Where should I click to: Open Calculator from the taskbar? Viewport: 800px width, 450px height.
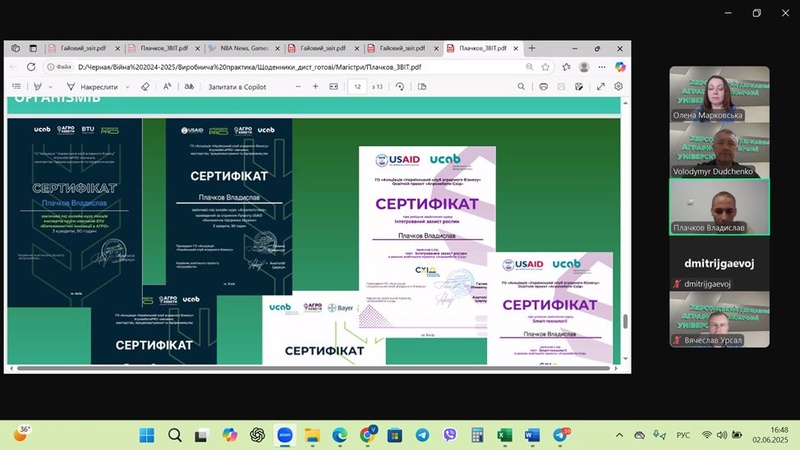[x=477, y=435]
